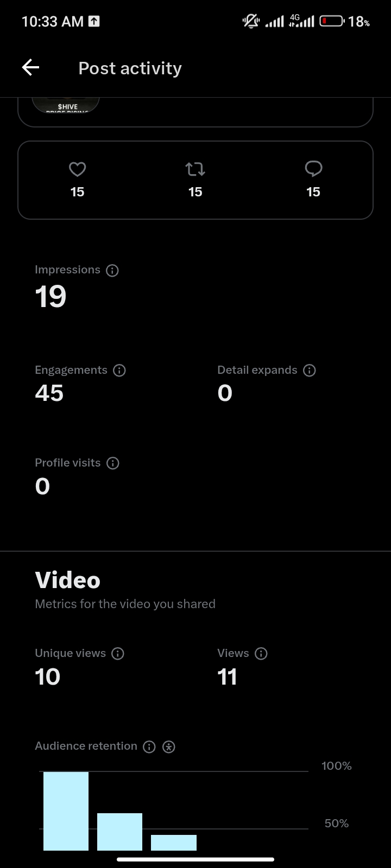Open the Impressions info icon
The width and height of the screenshot is (391, 868).
pos(112,270)
